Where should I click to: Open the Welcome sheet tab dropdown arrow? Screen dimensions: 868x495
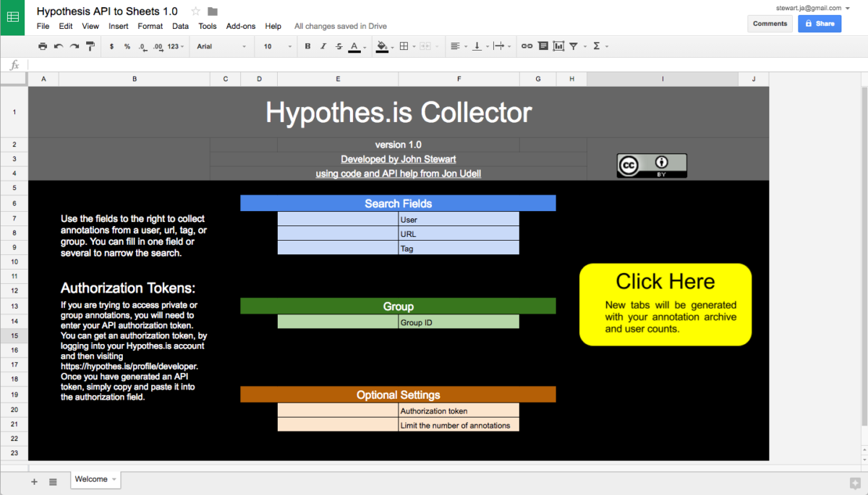pyautogui.click(x=114, y=479)
